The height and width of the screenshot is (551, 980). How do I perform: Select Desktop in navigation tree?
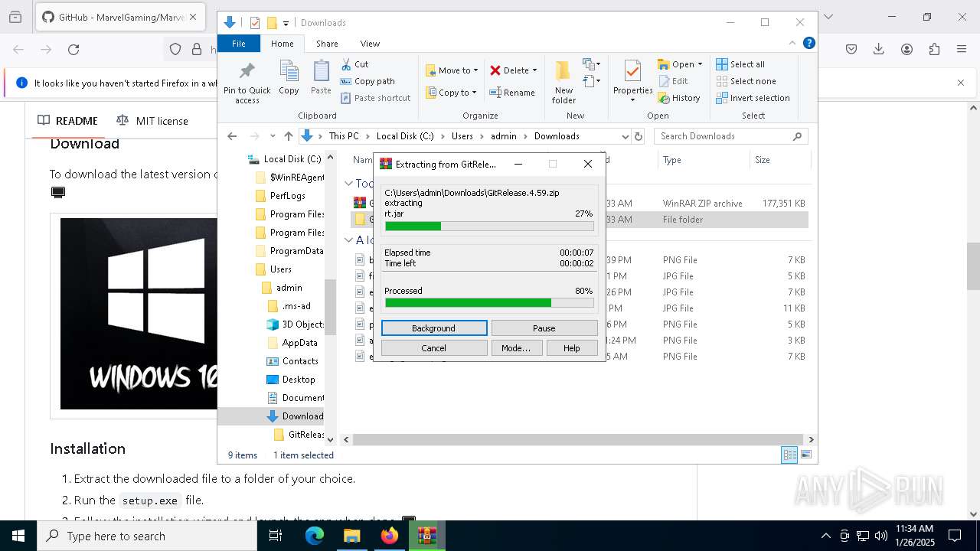tap(291, 380)
